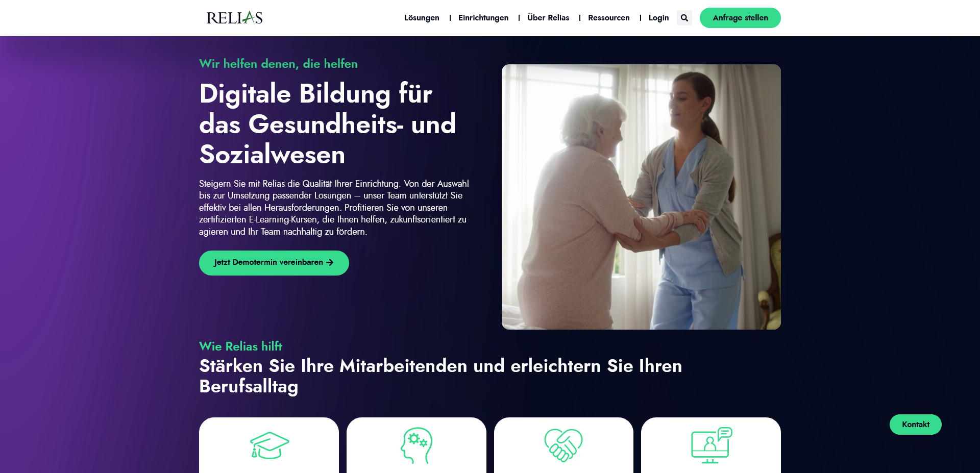
Task: Click the Stärken Sie Ihre Mitarbeitenden heading
Action: 440,376
